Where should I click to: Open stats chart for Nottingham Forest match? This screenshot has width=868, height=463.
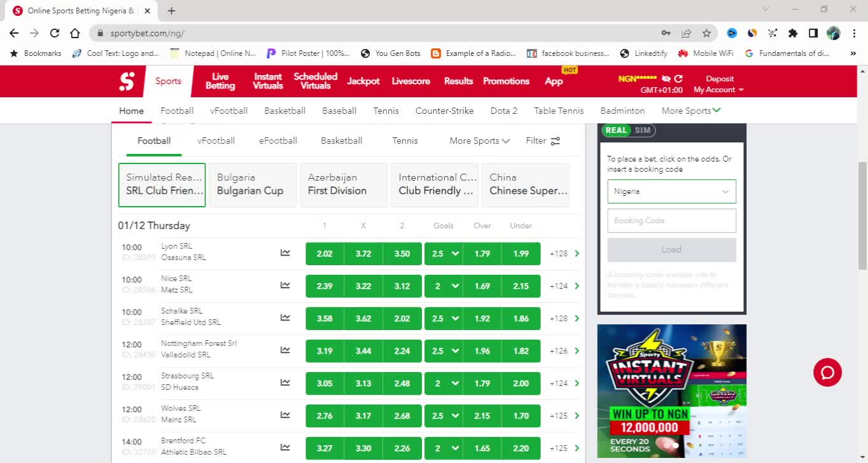pyautogui.click(x=285, y=350)
